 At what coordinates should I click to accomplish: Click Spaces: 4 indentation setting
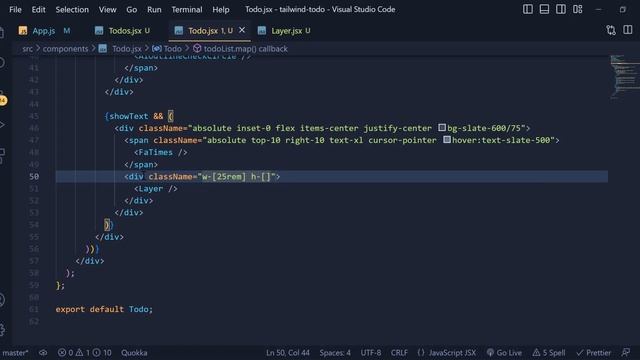(x=335, y=353)
